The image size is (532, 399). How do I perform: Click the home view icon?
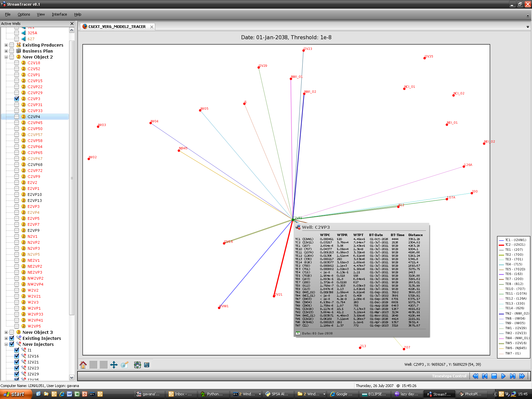83,365
